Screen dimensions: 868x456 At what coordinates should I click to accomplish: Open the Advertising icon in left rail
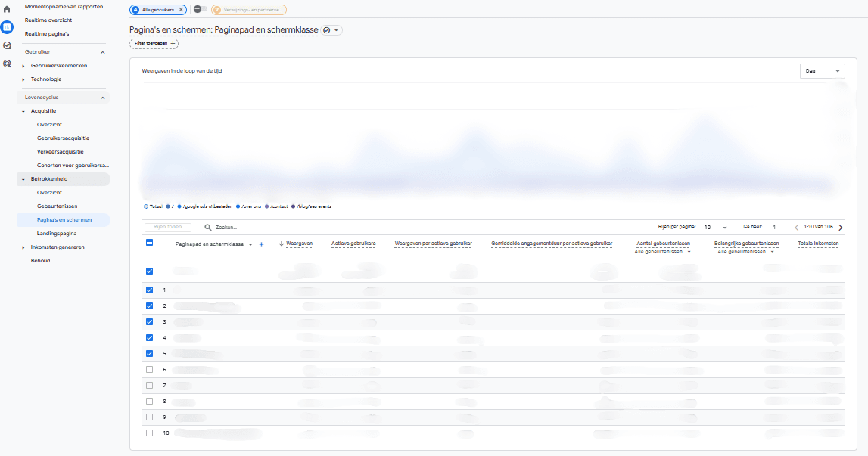click(7, 64)
